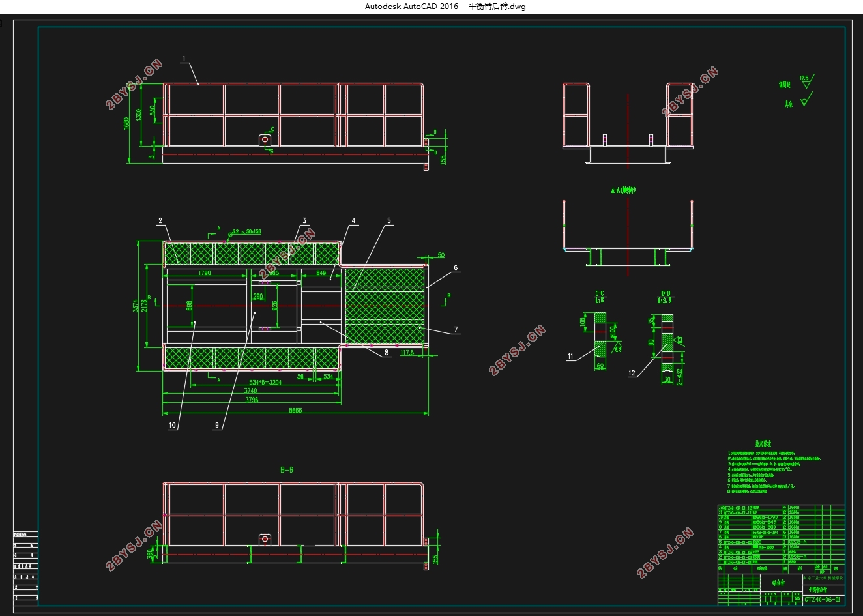
Task: Select the callout number 6 label
Action: coord(456,267)
